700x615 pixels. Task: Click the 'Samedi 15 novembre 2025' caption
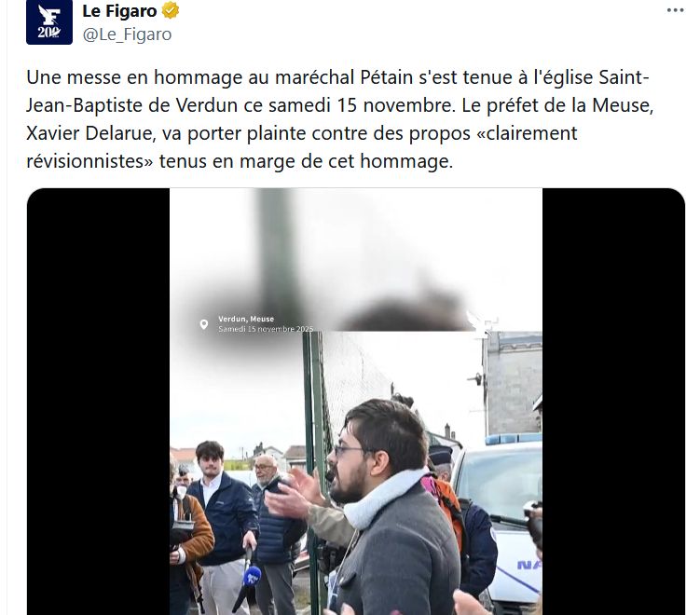[266, 329]
